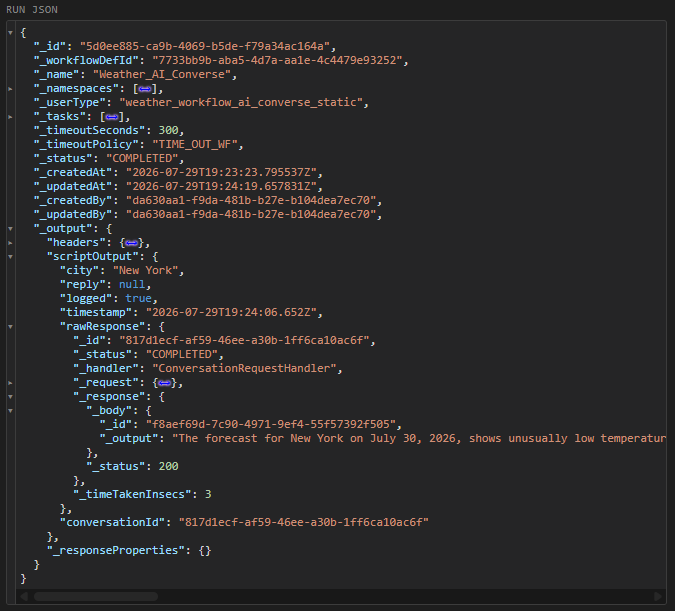The image size is (675, 611).
Task: Click the _updatedBy value da630aa1...
Action: click(x=251, y=214)
